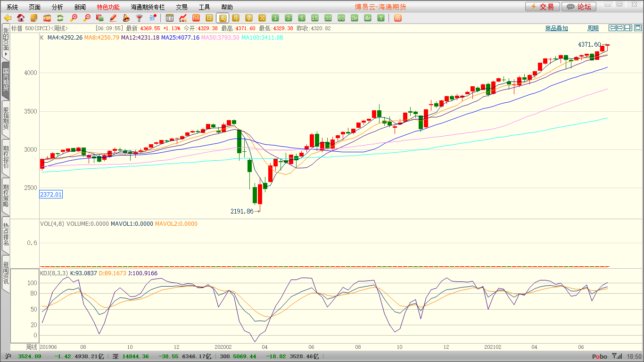The height and width of the screenshot is (362, 644).
Task: Select the 4hr period button
Action: 368,18
